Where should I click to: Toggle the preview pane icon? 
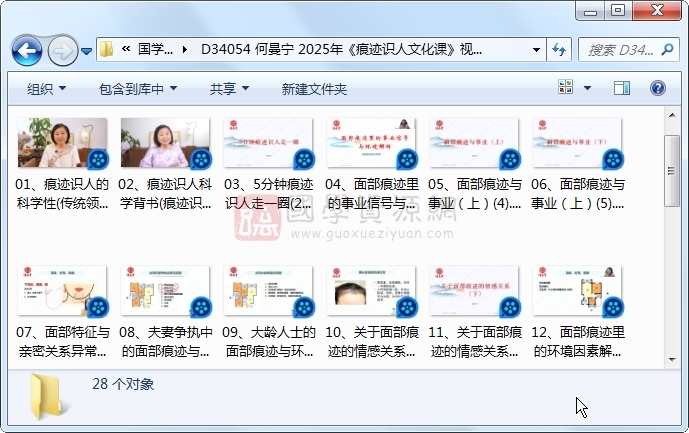[x=622, y=88]
